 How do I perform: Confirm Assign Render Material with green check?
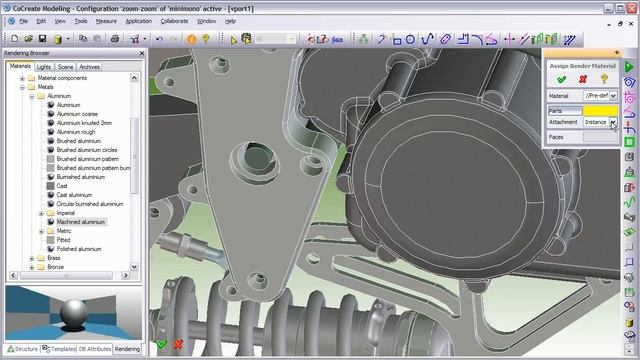click(562, 79)
